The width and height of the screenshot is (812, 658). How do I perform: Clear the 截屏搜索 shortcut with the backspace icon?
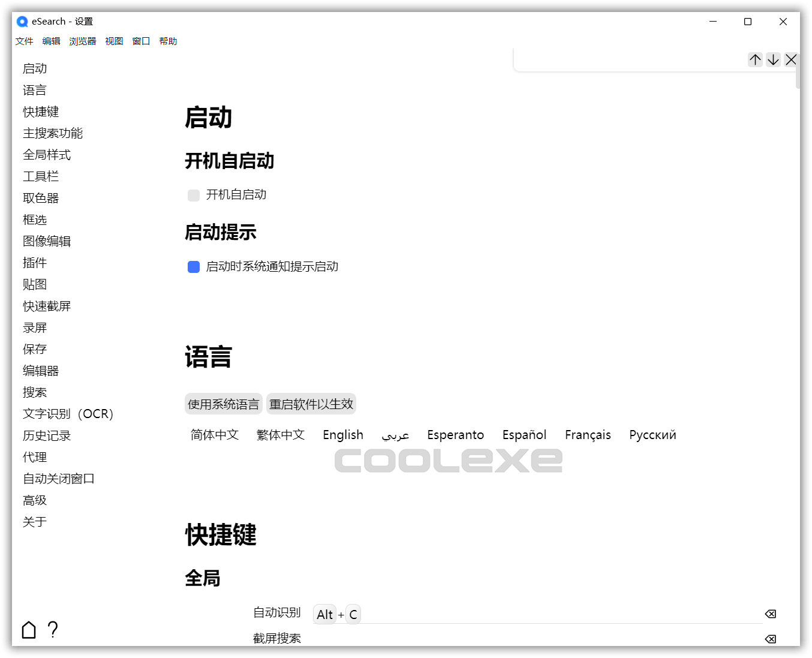click(x=770, y=638)
